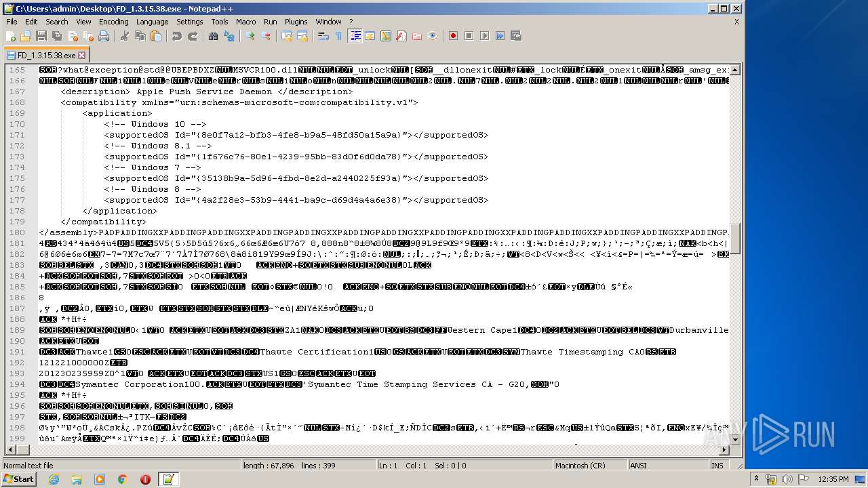Open the File menu
Screen dimensions: 868x488
pyautogui.click(x=12, y=22)
